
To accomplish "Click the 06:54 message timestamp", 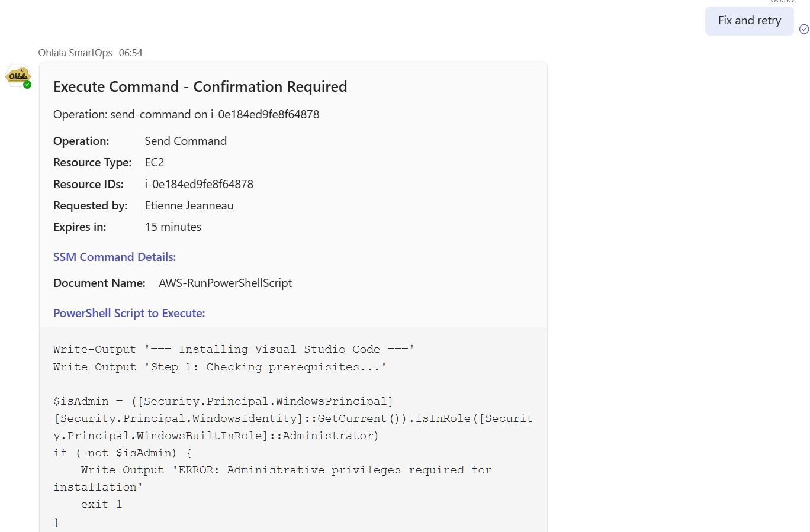I will 130,53.
